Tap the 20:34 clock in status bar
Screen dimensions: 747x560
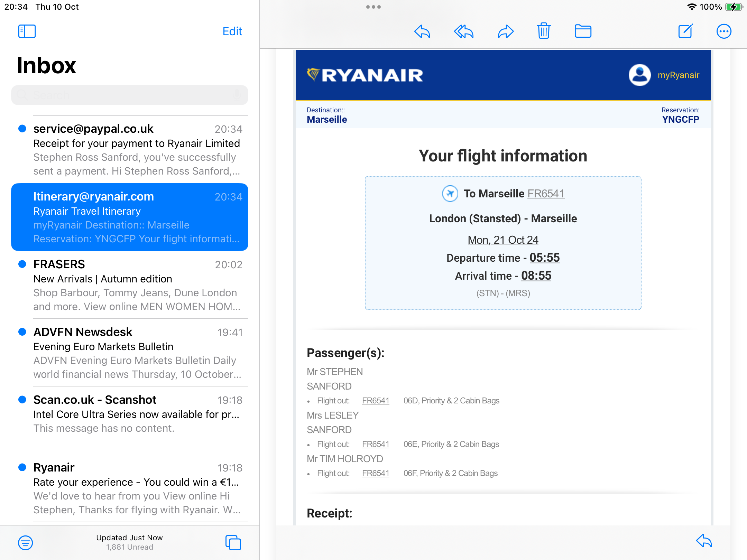click(x=16, y=7)
